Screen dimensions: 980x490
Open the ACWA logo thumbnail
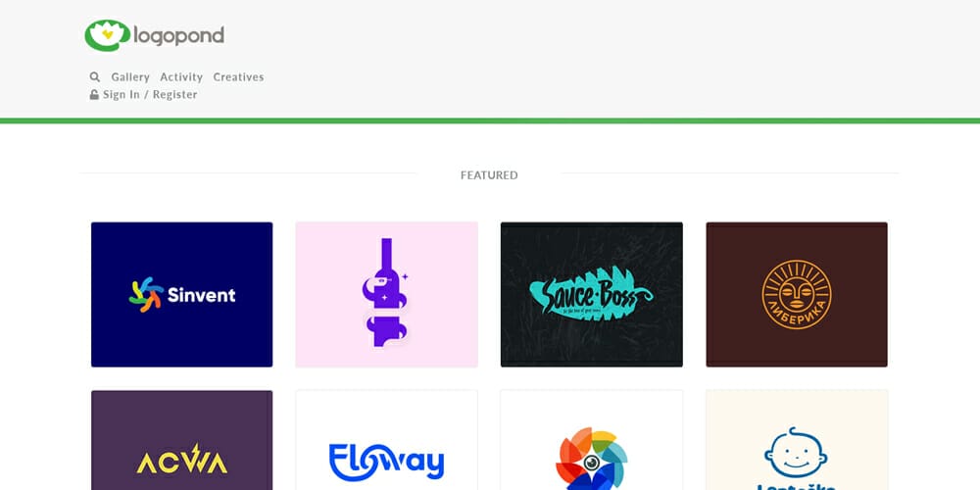182,440
